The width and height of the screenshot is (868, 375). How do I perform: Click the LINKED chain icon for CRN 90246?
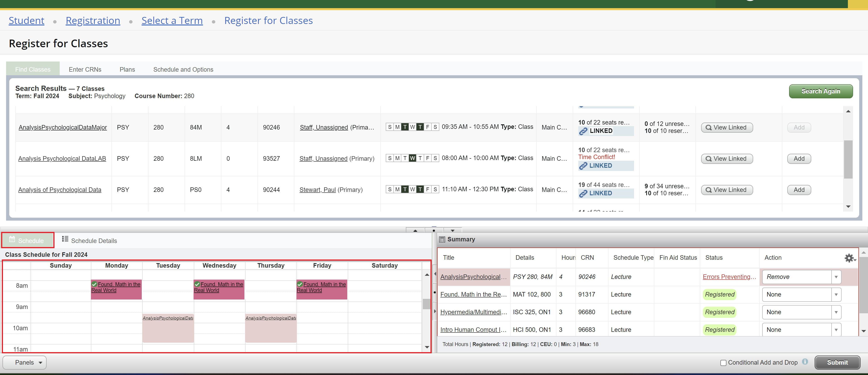pyautogui.click(x=583, y=131)
